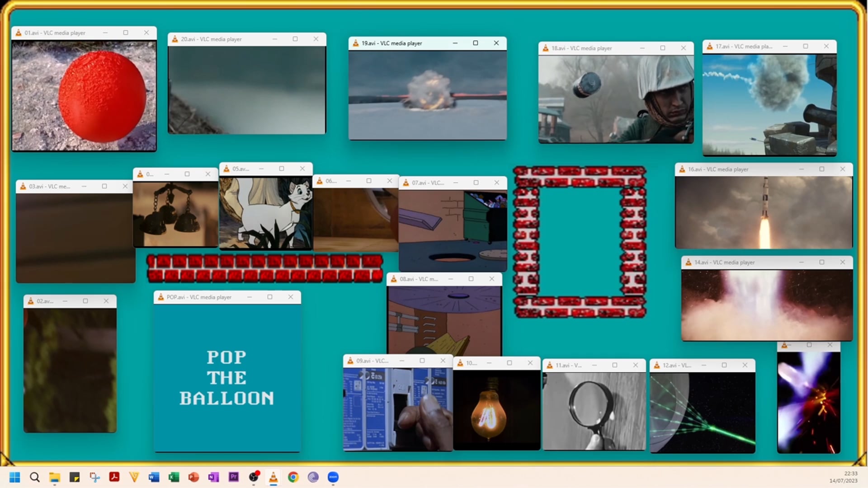Open taskbar Search
868x488 pixels.
(x=35, y=477)
